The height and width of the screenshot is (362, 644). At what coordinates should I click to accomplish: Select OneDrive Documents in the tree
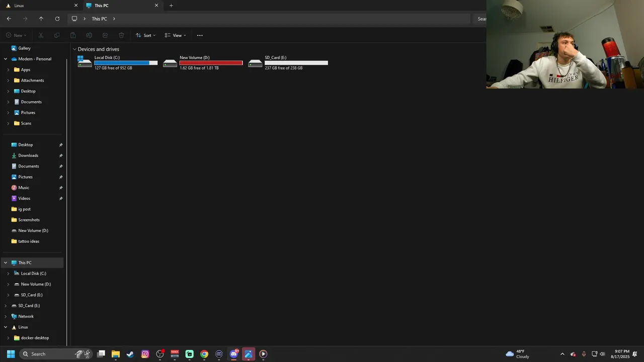(x=31, y=102)
